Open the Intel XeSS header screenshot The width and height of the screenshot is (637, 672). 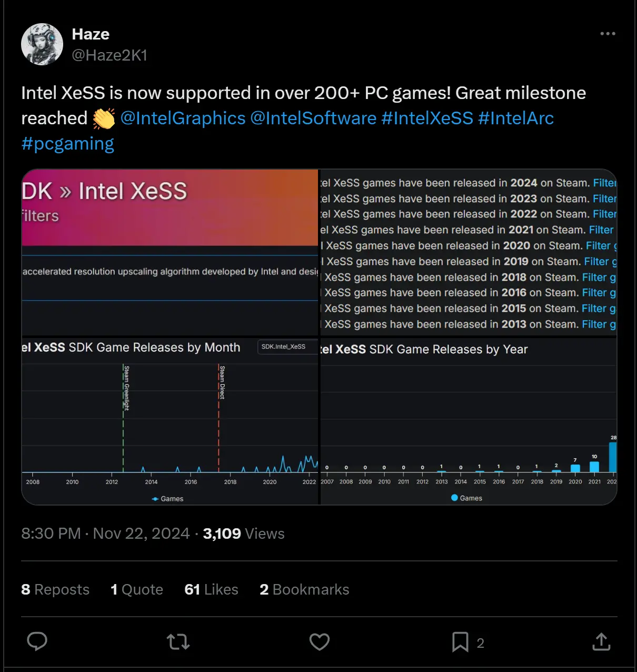coord(170,252)
